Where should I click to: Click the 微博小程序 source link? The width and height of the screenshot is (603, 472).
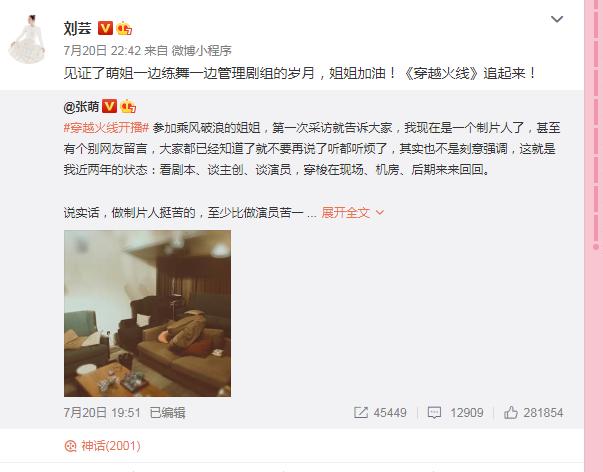201,50
